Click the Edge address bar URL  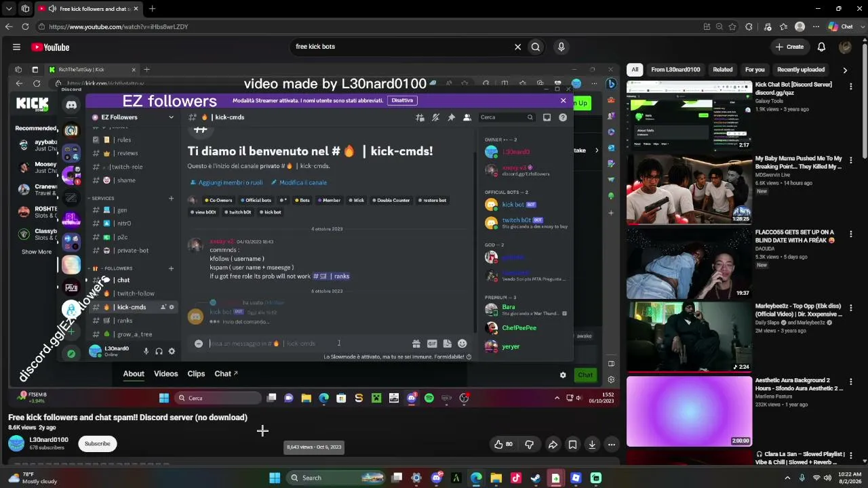pos(118,27)
